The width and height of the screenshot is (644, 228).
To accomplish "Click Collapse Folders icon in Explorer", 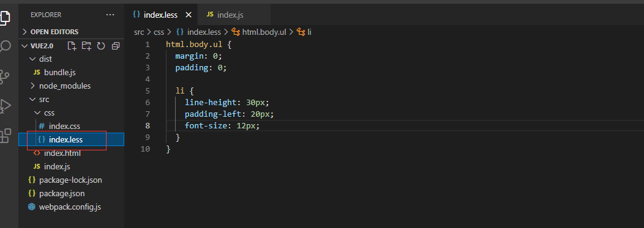I will pos(116,46).
